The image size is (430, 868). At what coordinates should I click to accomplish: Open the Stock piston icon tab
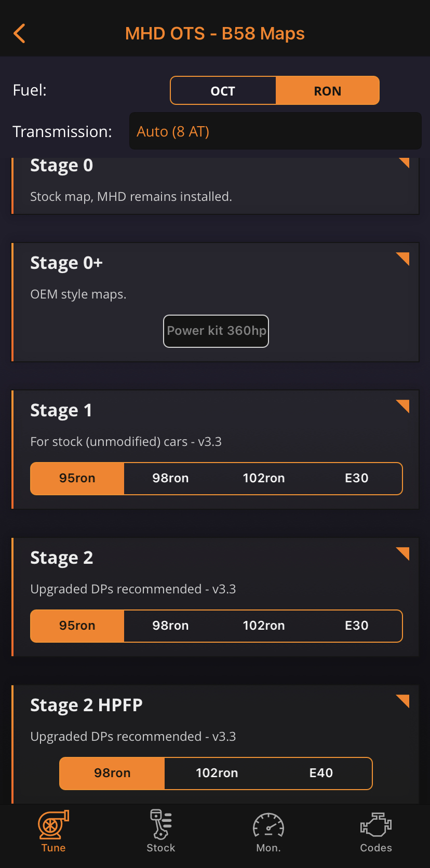tap(161, 831)
